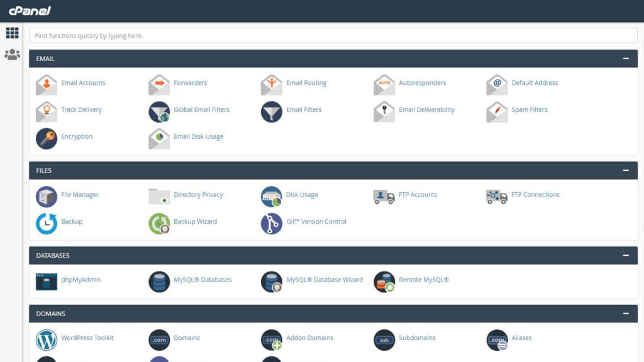Screen dimensions: 644x362
Task: Open the File Manager icon
Action: tap(47, 196)
